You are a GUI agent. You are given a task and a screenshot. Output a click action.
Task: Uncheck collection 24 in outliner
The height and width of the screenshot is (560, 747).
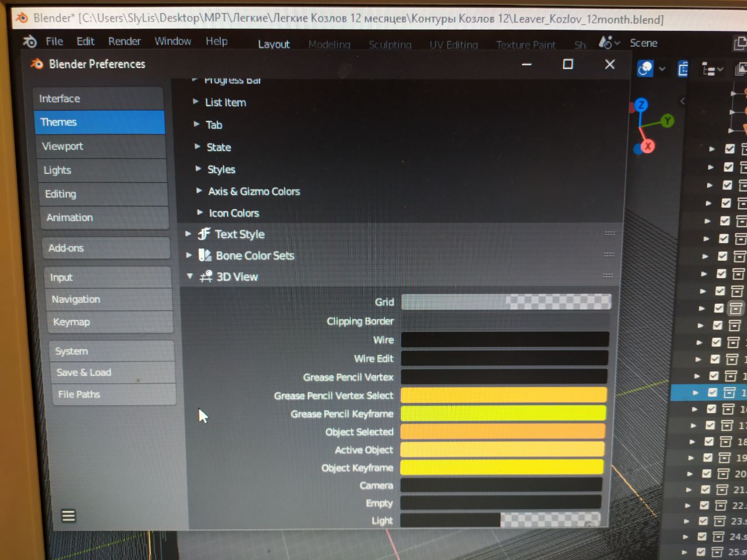702,536
